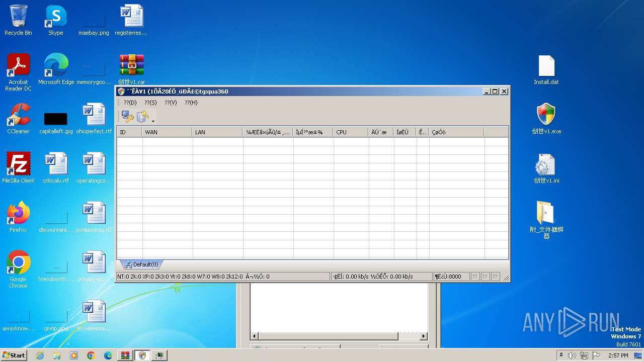Click the server-with-key toolbar icon
Viewport: 644px width, 362px height.
[x=143, y=117]
